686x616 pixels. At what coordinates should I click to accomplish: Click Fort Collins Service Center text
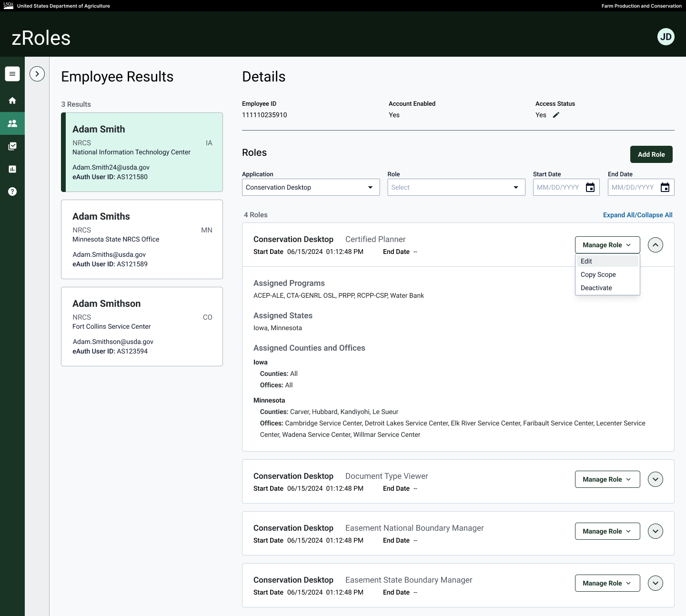tap(111, 326)
